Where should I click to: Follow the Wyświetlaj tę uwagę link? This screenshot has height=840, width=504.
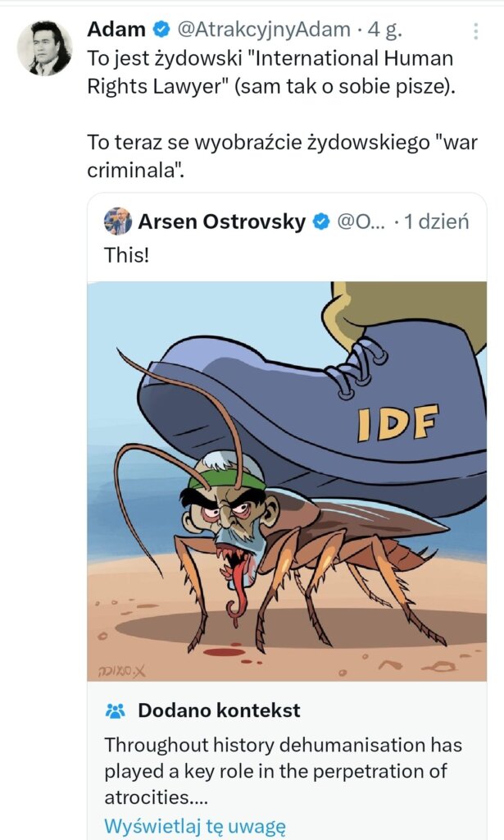[195, 827]
